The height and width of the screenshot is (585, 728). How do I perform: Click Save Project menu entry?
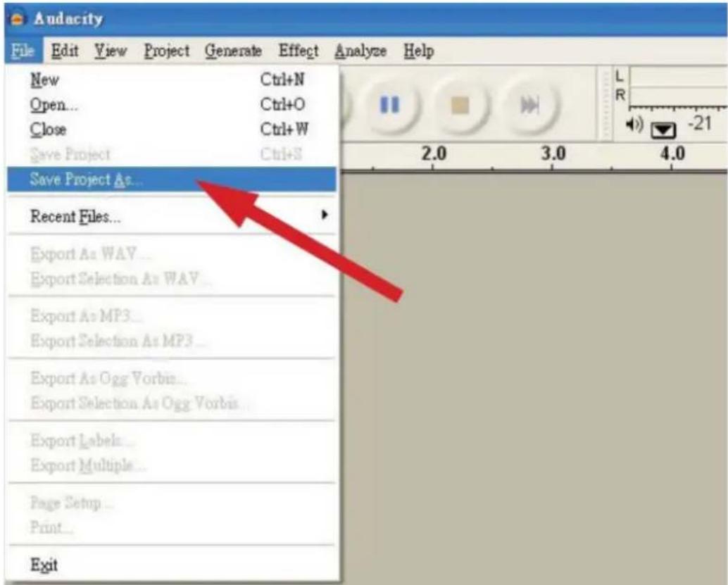coord(172,154)
